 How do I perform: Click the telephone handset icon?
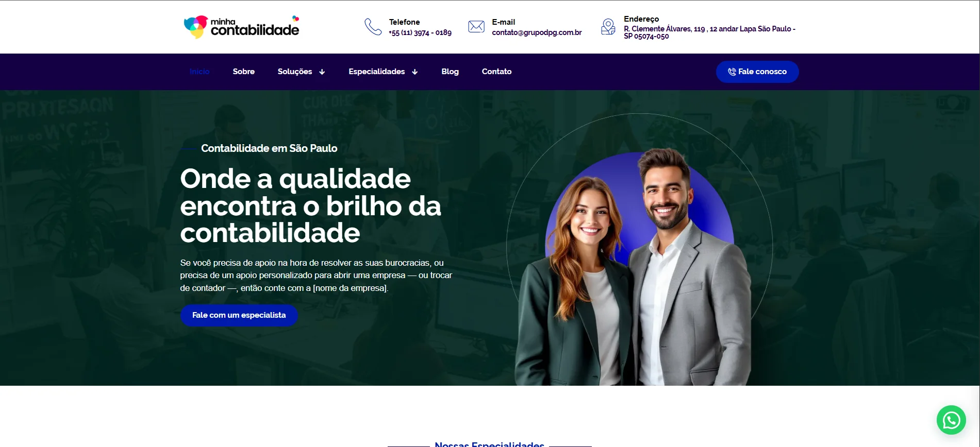(373, 27)
